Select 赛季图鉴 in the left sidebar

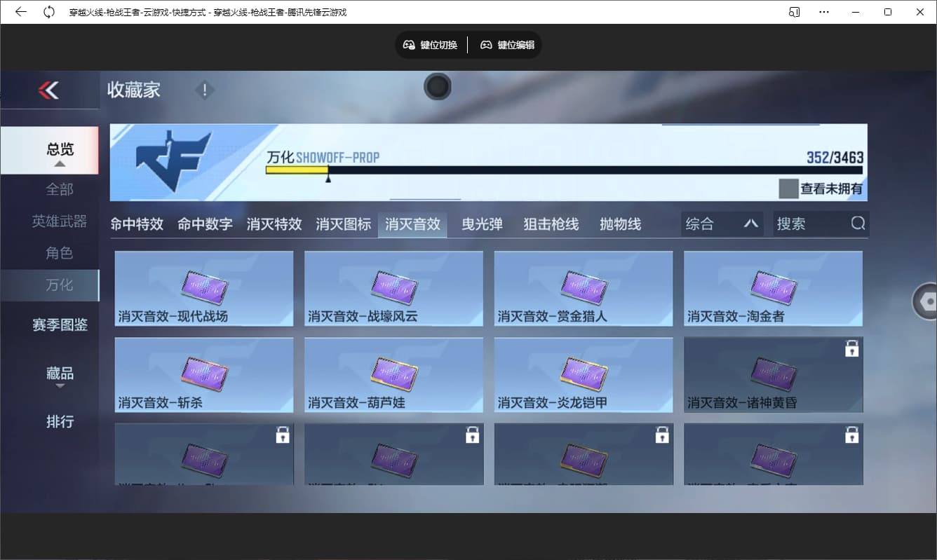tap(61, 325)
